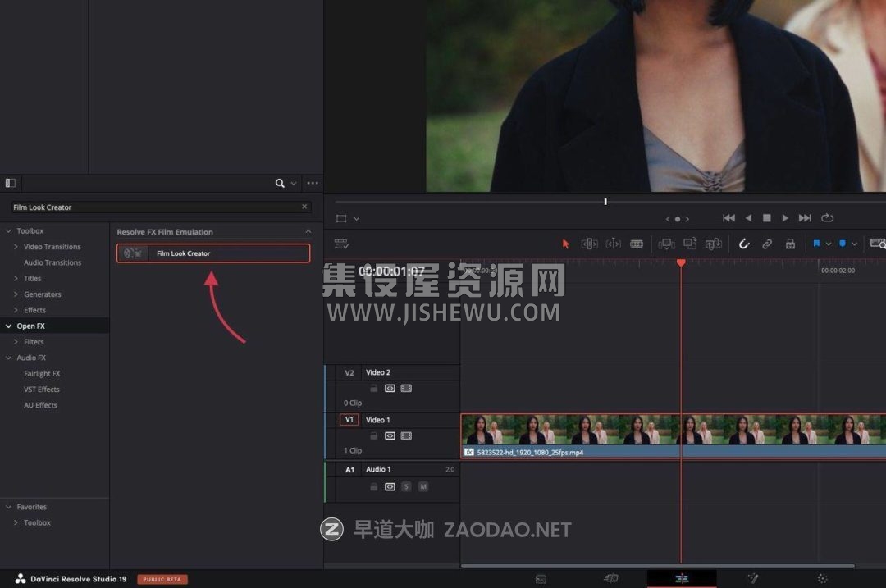Toggle Linked Selection chain icon
This screenshot has height=588, width=886.
pyautogui.click(x=767, y=244)
